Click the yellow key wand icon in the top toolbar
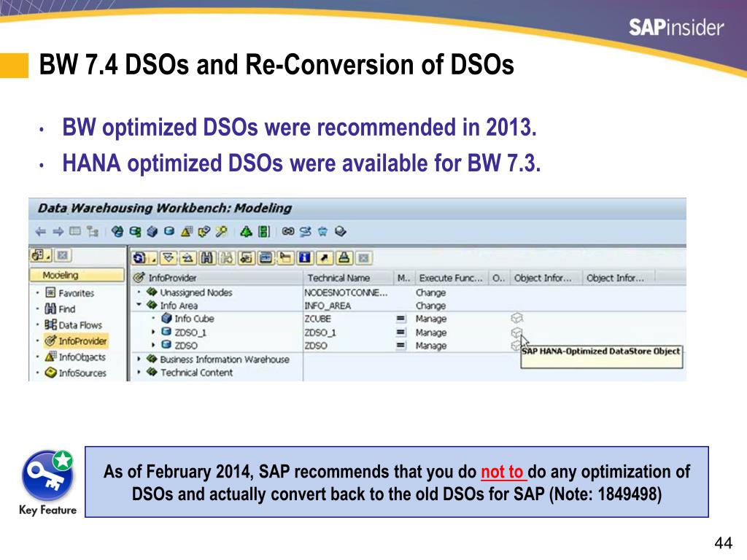747x560 pixels. [x=221, y=232]
